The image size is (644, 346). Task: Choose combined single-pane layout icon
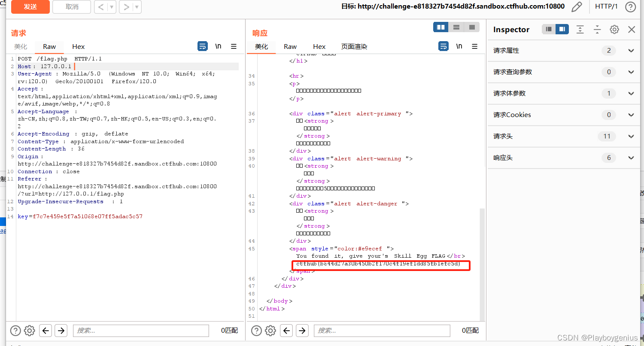(x=472, y=27)
